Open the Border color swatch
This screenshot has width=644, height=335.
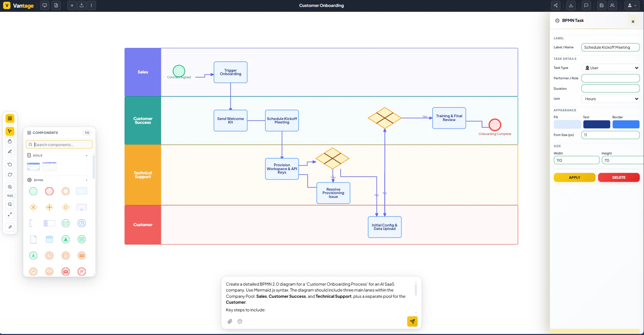point(626,124)
